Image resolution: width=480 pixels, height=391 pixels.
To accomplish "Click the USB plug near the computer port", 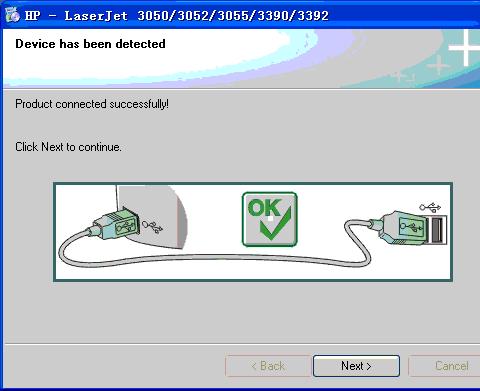I will pyautogui.click(x=399, y=228).
